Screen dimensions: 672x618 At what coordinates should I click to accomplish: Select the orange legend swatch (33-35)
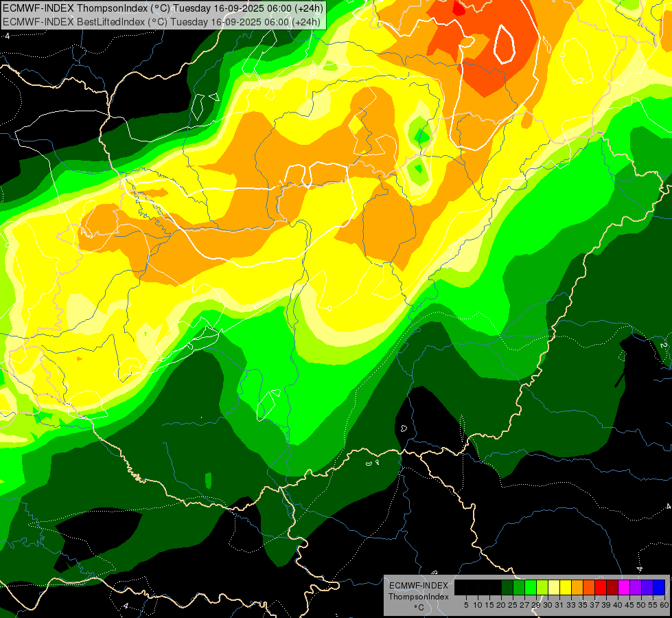[x=577, y=587]
